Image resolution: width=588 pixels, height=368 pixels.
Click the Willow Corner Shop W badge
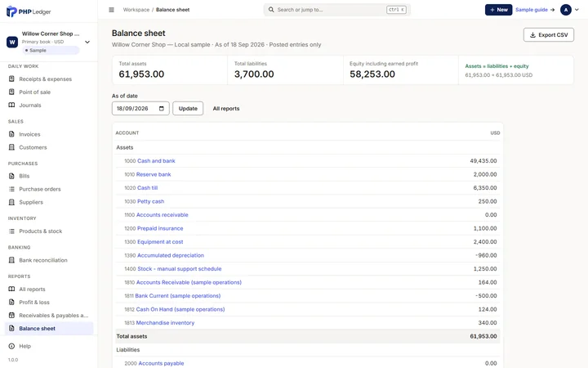pos(12,42)
